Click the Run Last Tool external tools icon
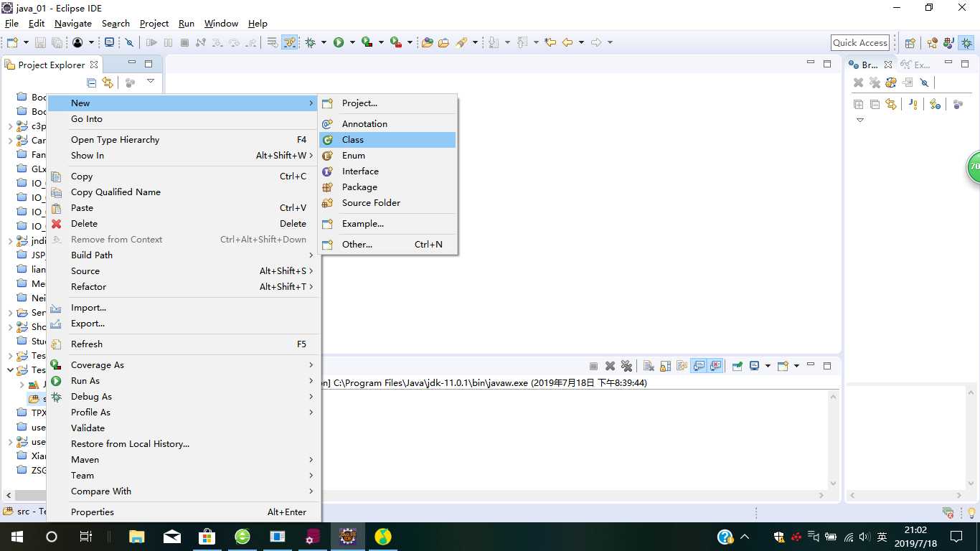 pyautogui.click(x=395, y=42)
